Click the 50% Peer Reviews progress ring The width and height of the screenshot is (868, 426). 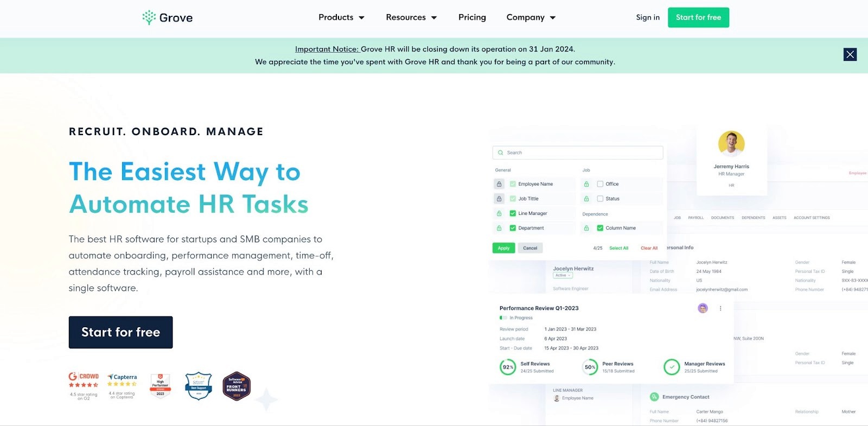[590, 367]
